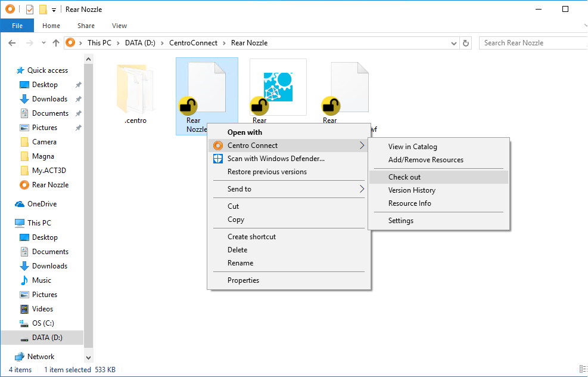Viewport: 588px width, 377px height.
Task: Select DATA (D:) drive in navigation pane
Action: [47, 338]
